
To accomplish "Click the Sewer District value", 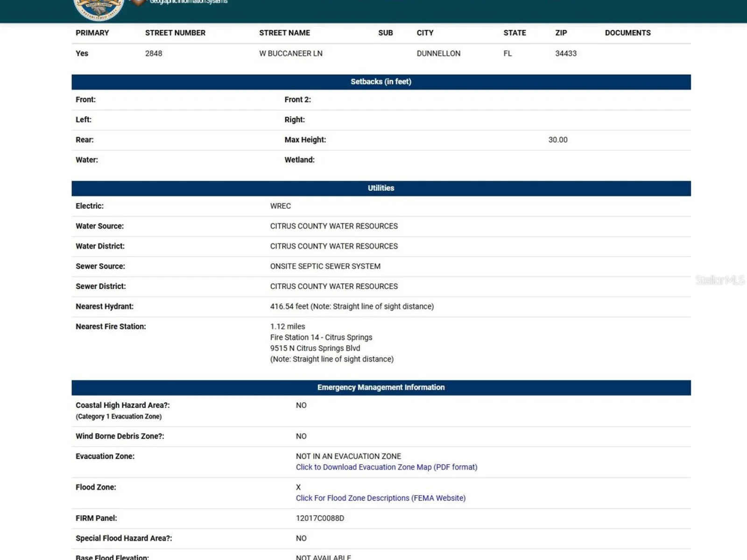I will tap(334, 286).
